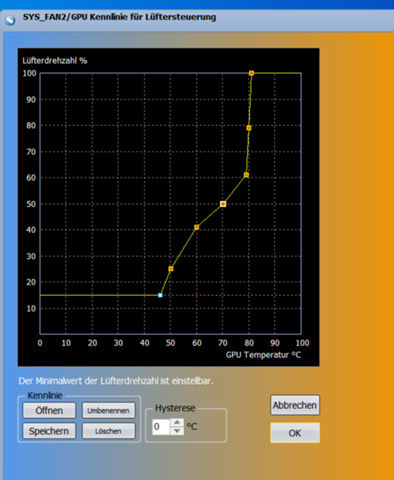Viewport: 394px width, 480px height.
Task: Save the curve with Speichern
Action: click(49, 431)
